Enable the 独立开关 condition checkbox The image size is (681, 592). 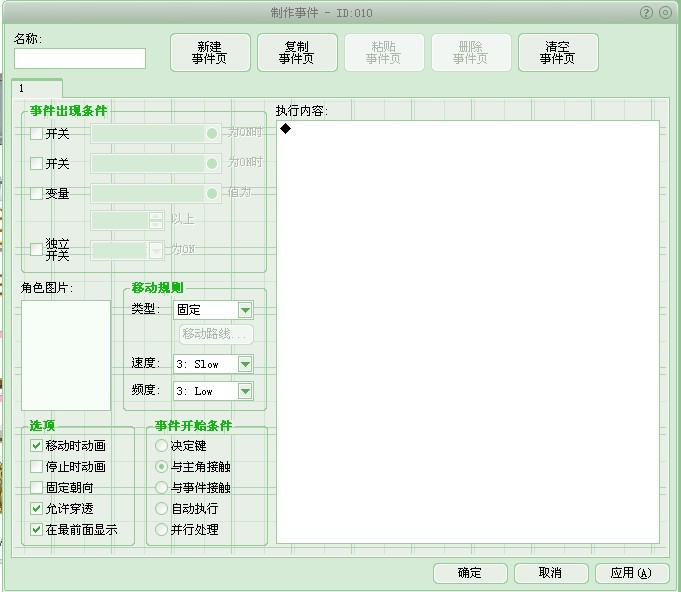point(36,250)
